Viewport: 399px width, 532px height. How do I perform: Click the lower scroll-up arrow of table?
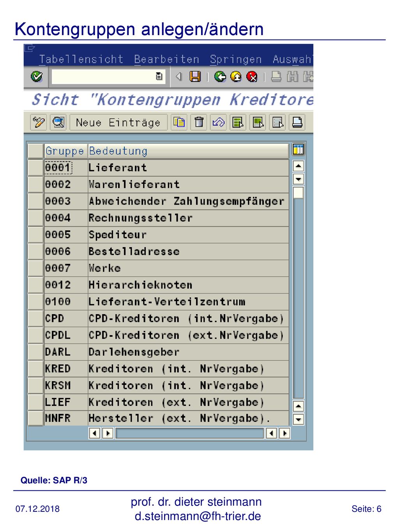(298, 406)
